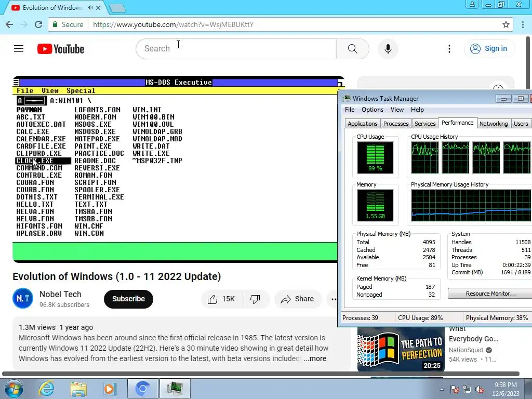Switch to the Services tab

(x=425, y=124)
